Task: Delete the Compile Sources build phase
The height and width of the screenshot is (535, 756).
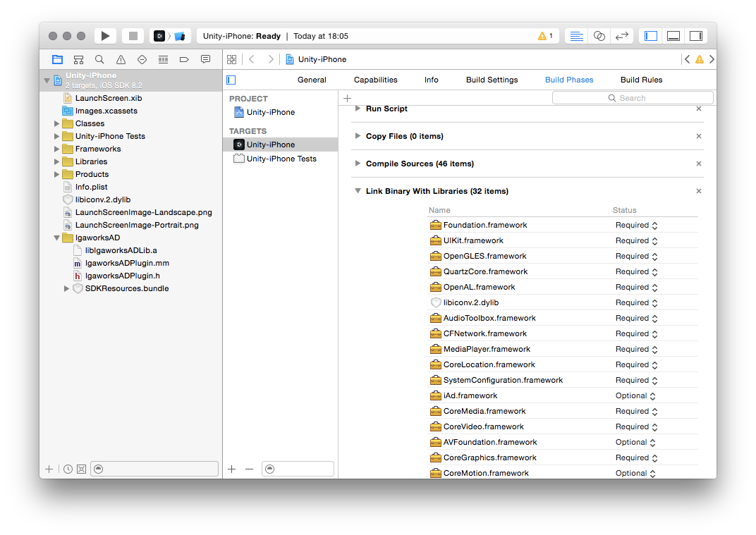Action: click(699, 164)
